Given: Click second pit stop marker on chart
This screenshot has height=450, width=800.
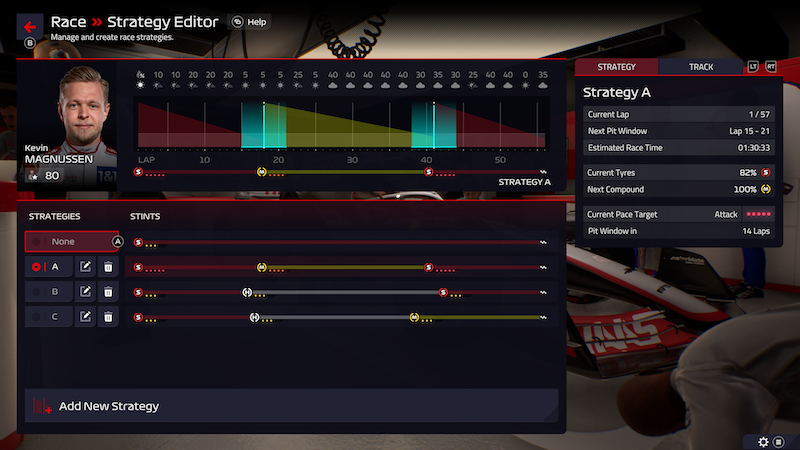Looking at the screenshot, I should (x=434, y=125).
